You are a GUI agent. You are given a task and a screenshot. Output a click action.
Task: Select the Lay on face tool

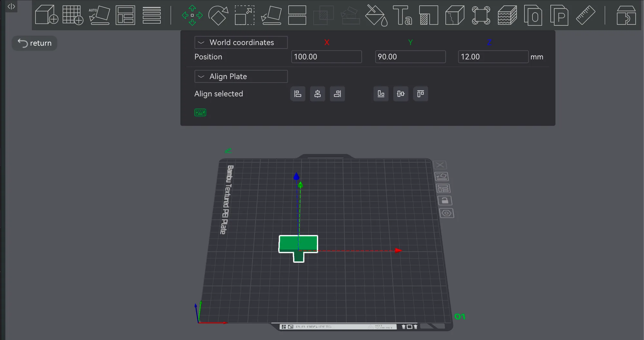click(271, 15)
